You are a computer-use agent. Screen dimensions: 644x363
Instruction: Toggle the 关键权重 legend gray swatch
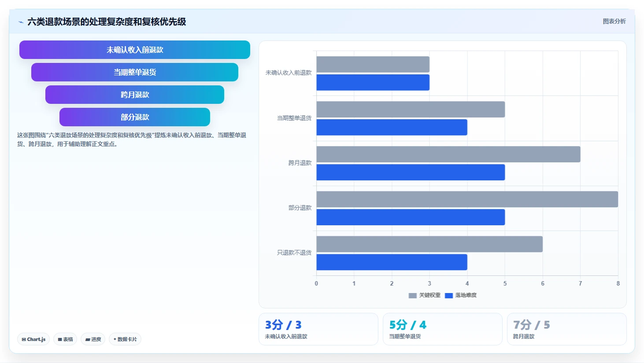413,296
